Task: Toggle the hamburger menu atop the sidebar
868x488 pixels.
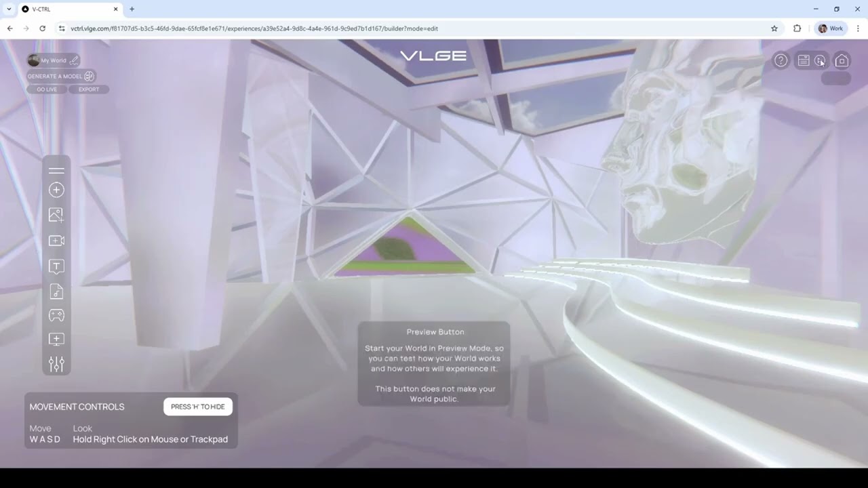Action: tap(56, 170)
